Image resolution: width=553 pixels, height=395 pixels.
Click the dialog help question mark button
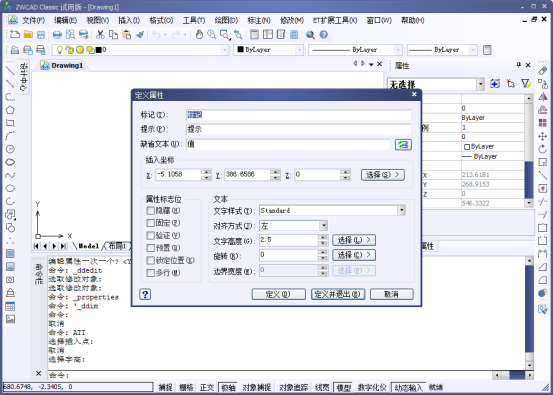(x=145, y=294)
